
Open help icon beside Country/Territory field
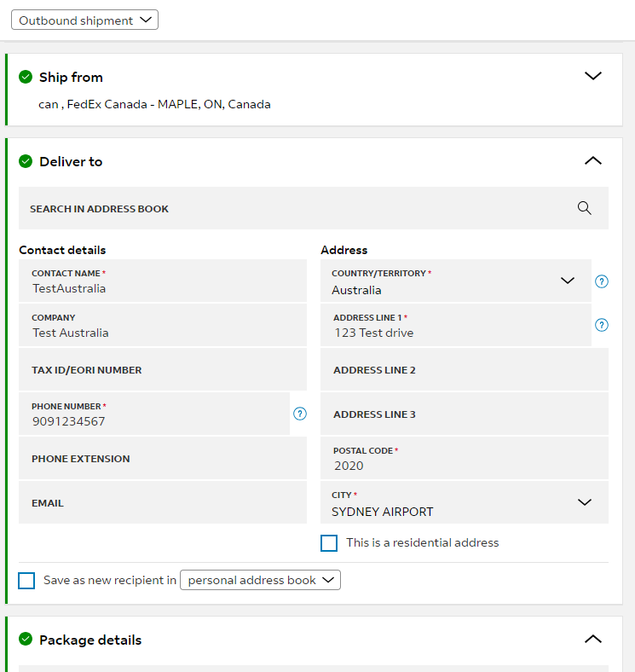click(x=602, y=281)
